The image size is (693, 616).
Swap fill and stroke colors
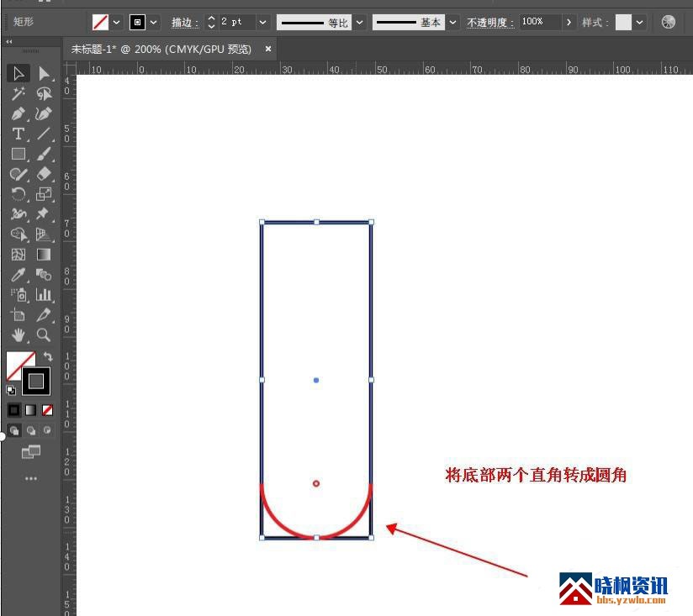pyautogui.click(x=48, y=357)
